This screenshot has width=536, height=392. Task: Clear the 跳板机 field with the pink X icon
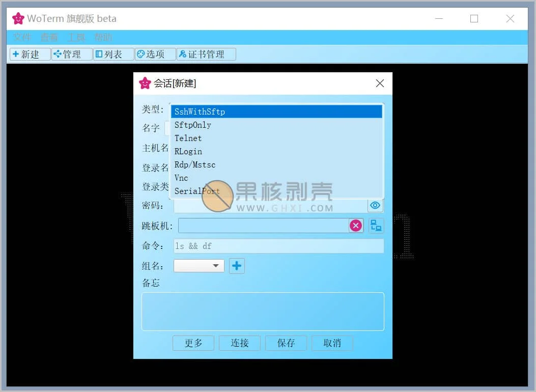[356, 225]
